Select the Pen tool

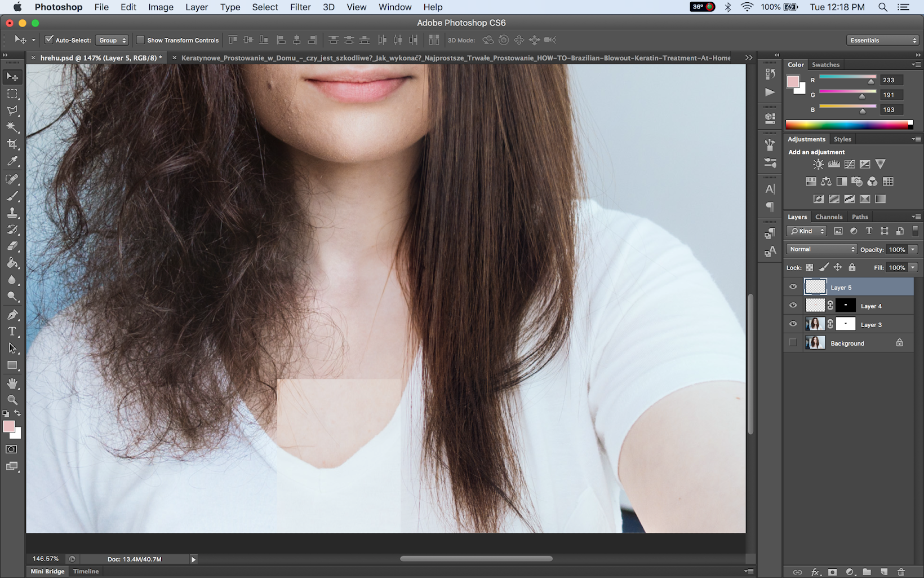(12, 315)
